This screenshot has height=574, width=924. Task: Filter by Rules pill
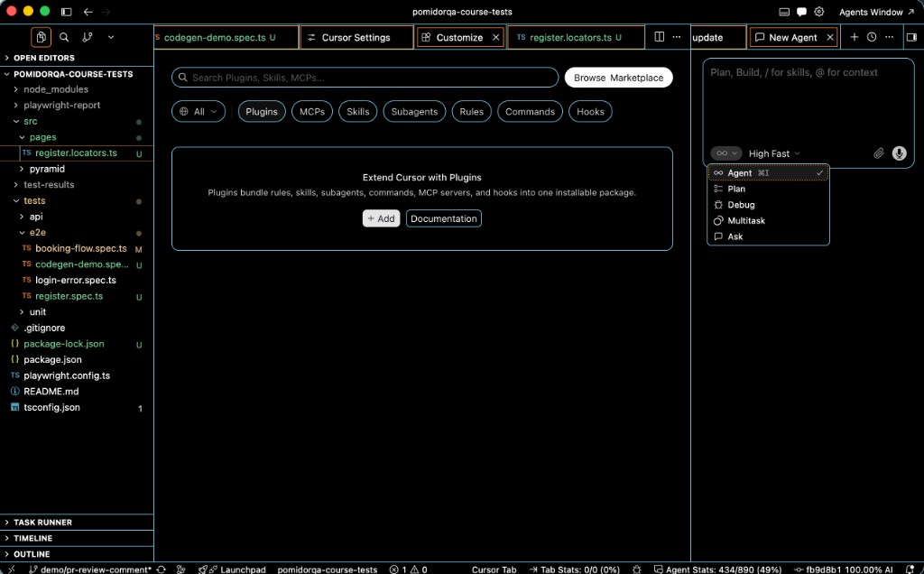471,111
